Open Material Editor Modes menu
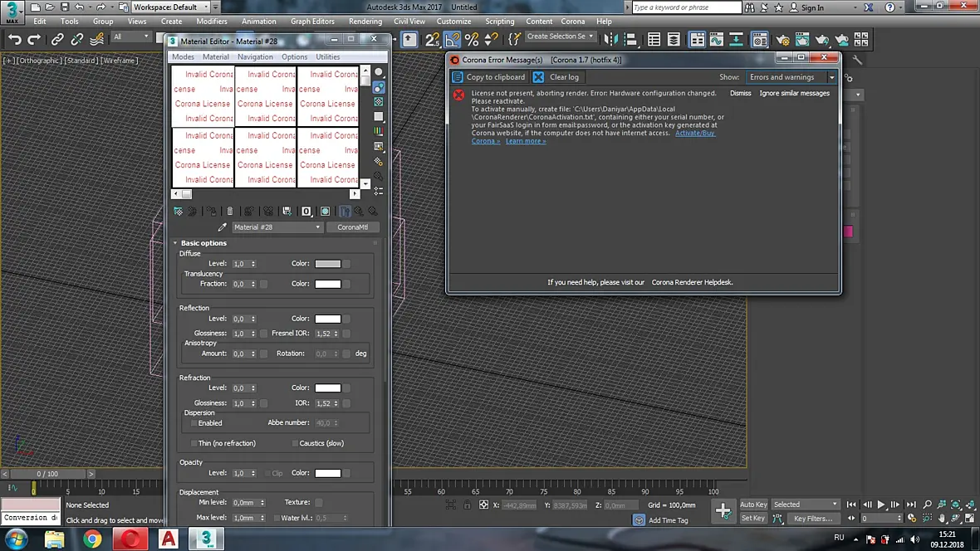 click(183, 57)
